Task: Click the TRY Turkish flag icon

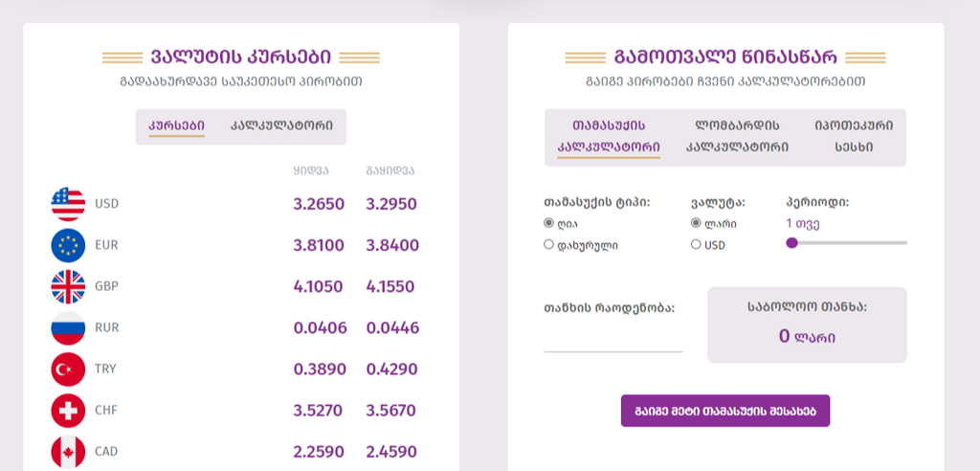Action: point(68,370)
